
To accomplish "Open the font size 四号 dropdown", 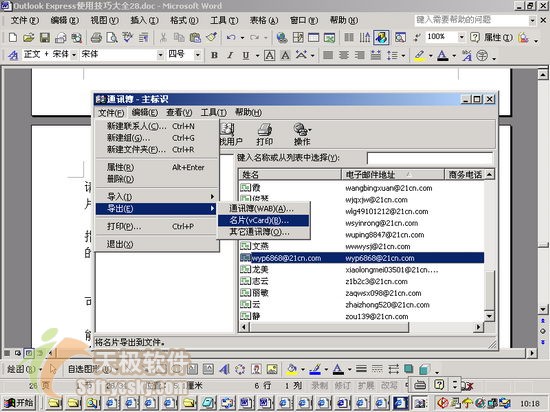I will click(x=198, y=55).
